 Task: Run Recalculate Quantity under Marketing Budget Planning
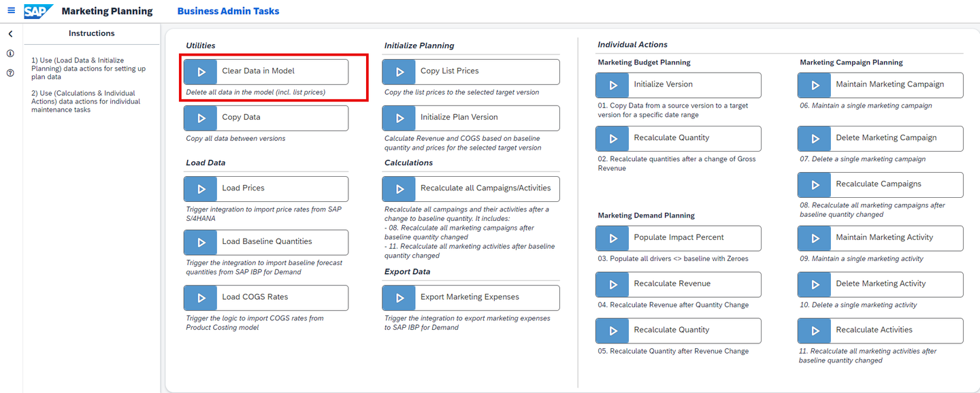(x=612, y=138)
